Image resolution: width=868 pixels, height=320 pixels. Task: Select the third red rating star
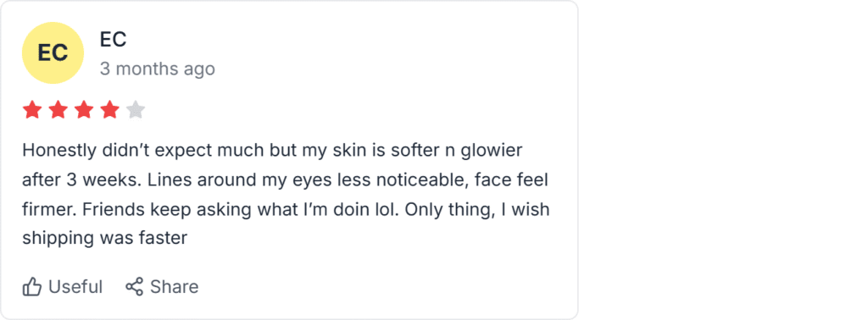pos(84,110)
